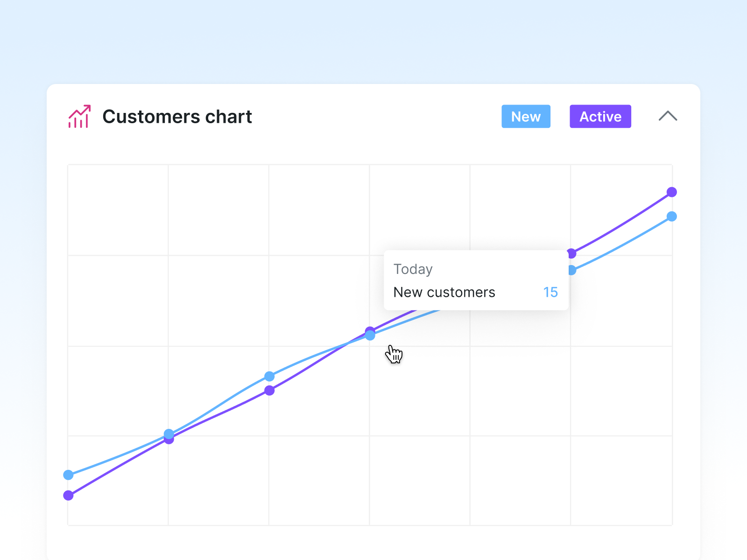Viewport: 747px width, 560px height.
Task: Click purple point beside tooltip's top-right corner
Action: click(572, 253)
